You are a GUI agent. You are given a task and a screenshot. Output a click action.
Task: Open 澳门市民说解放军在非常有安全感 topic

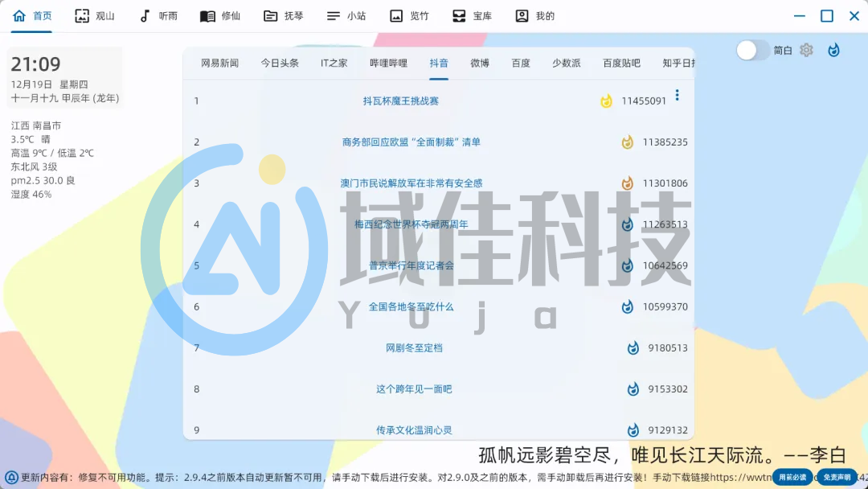[x=411, y=183]
